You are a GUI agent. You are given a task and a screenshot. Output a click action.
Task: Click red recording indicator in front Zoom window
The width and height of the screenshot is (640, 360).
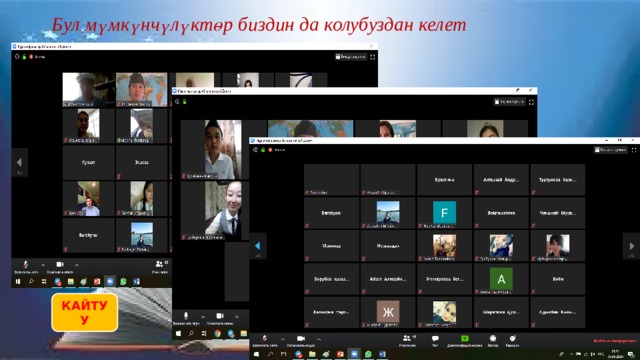pyautogui.click(x=270, y=150)
